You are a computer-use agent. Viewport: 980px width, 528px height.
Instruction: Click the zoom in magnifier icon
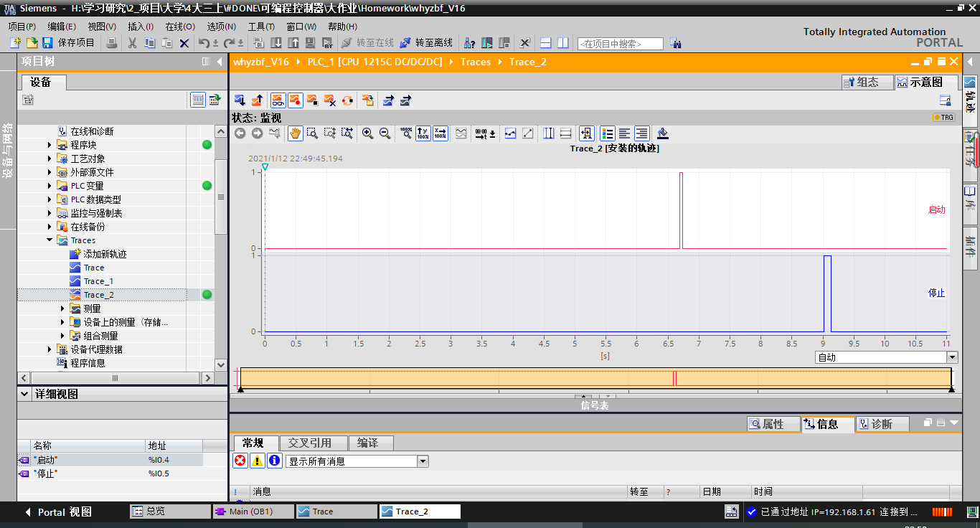tap(367, 133)
